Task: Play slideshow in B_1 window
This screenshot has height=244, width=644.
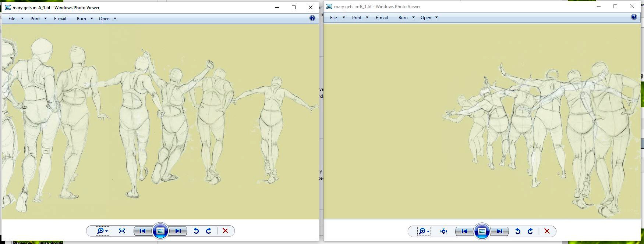Action: [x=482, y=231]
